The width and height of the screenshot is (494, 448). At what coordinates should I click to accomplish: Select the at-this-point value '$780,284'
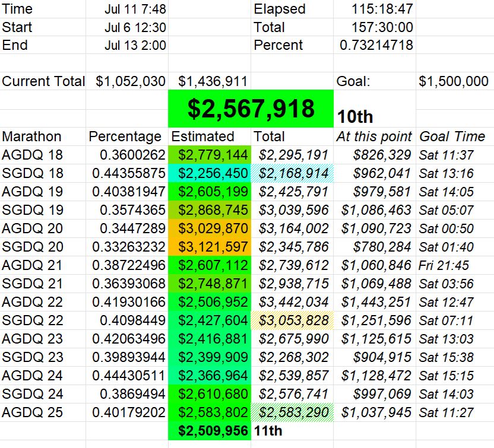375,247
